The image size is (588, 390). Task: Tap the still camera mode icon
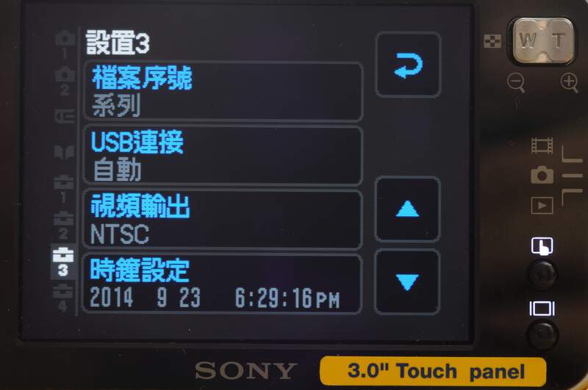[x=542, y=175]
